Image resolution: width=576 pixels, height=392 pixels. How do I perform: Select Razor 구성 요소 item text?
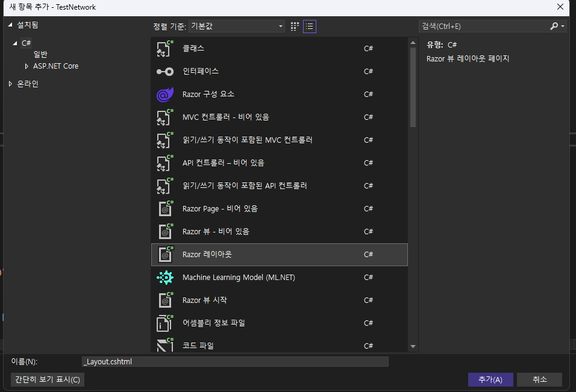pyautogui.click(x=208, y=95)
